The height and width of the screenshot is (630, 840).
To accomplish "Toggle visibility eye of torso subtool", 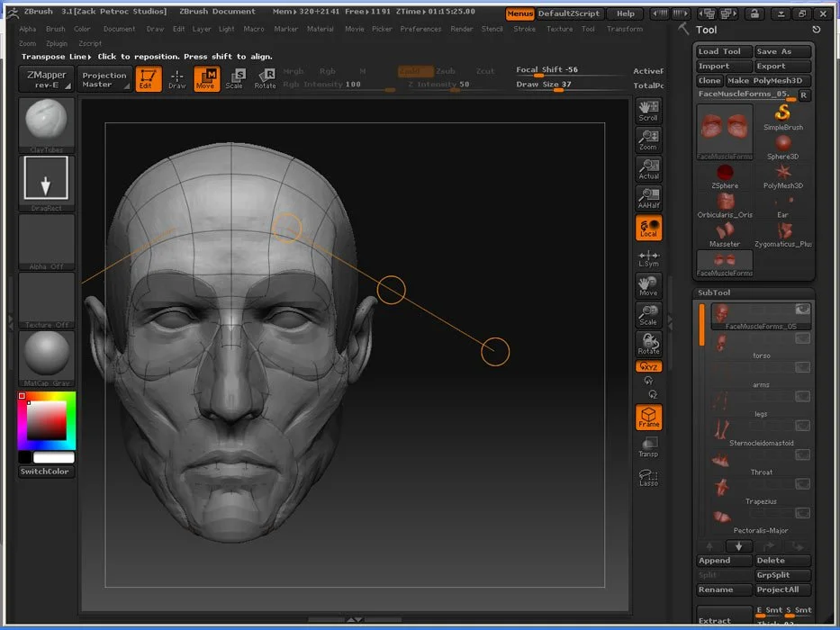I will (802, 338).
